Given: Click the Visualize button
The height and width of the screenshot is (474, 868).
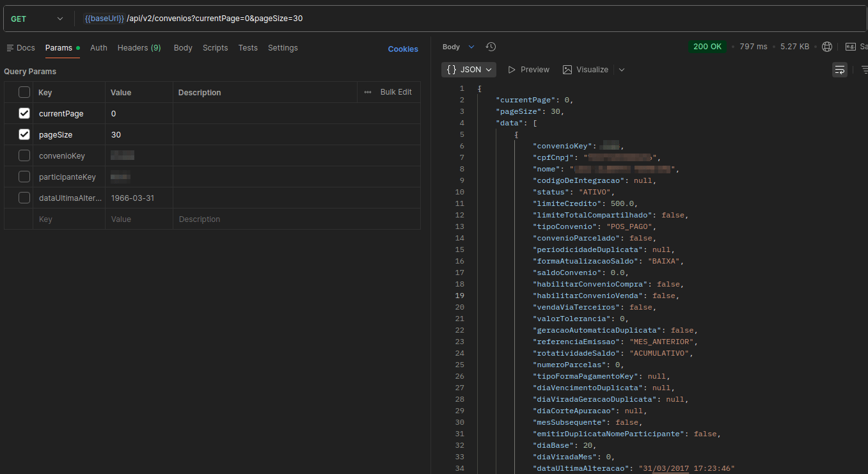Looking at the screenshot, I should click(585, 70).
